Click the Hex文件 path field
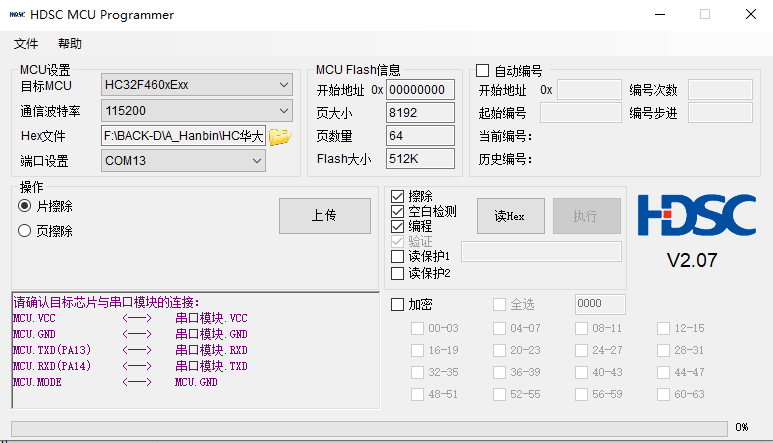The image size is (773, 443). [183, 136]
